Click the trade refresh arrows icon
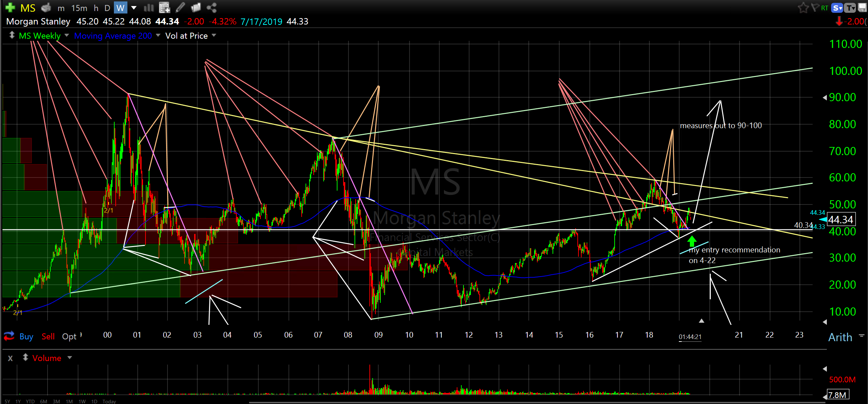Screen dimensions: 868x404 pos(9,335)
